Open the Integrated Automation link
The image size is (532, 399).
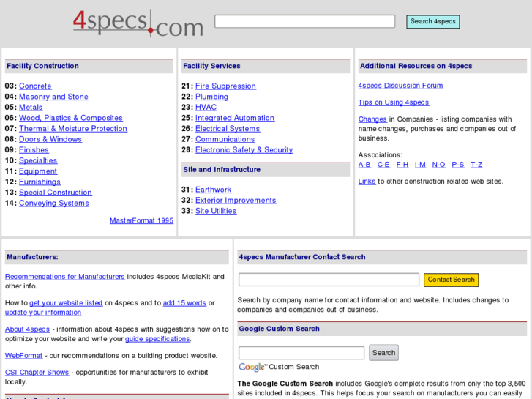[x=235, y=118]
